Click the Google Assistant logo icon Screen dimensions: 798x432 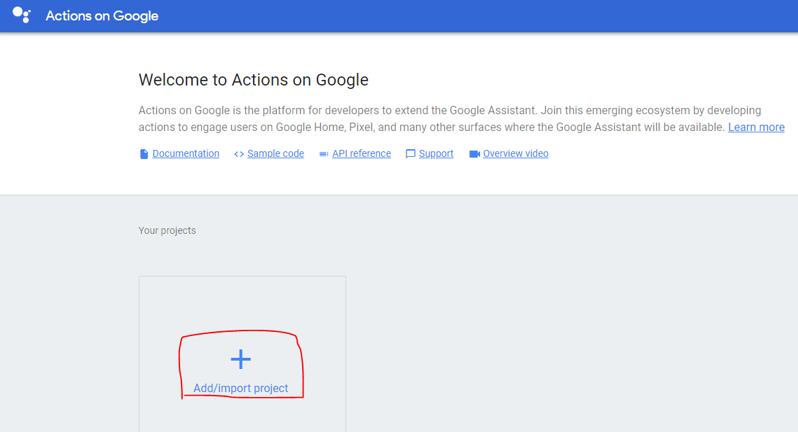[21, 15]
